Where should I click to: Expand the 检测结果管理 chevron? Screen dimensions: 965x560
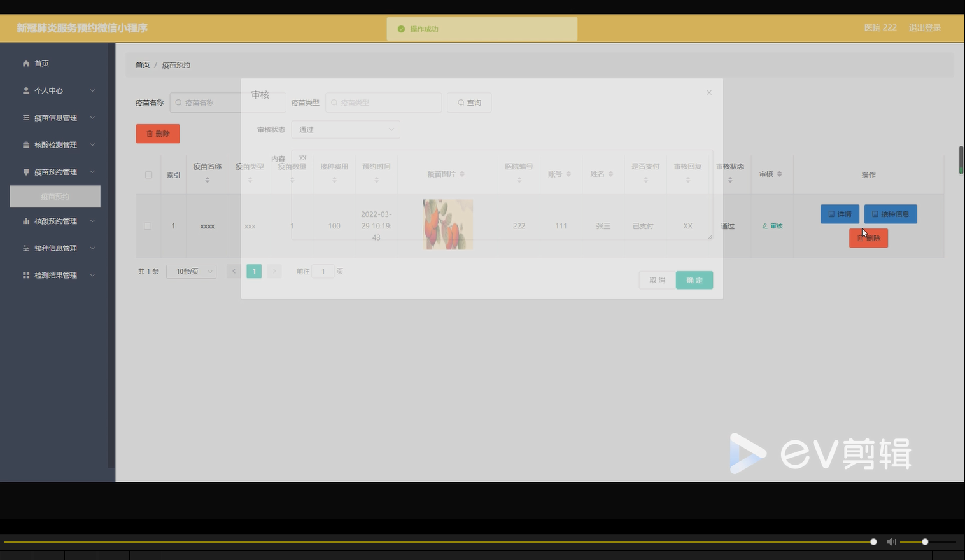tap(92, 276)
